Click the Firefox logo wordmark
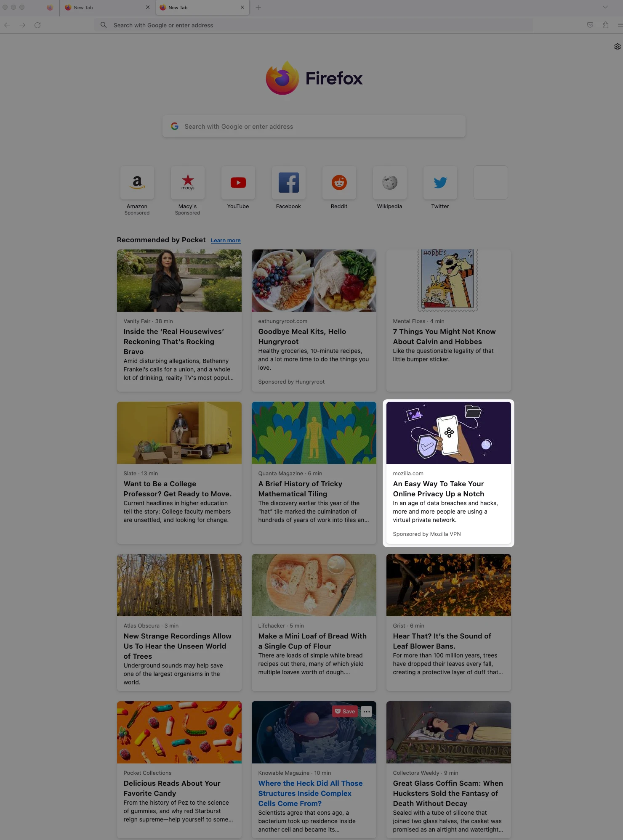 point(314,78)
